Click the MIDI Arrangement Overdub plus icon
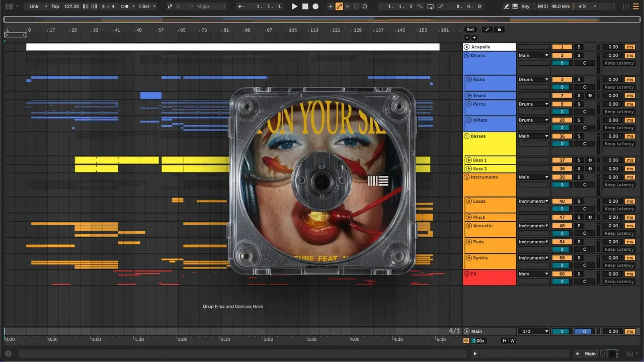Image resolution: width=644 pixels, height=362 pixels. (331, 7)
